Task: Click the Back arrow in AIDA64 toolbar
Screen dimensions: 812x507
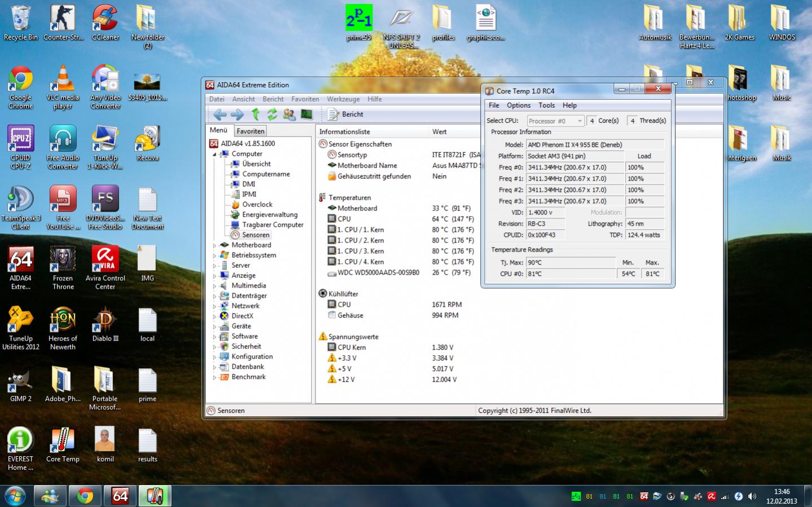Action: coord(220,114)
